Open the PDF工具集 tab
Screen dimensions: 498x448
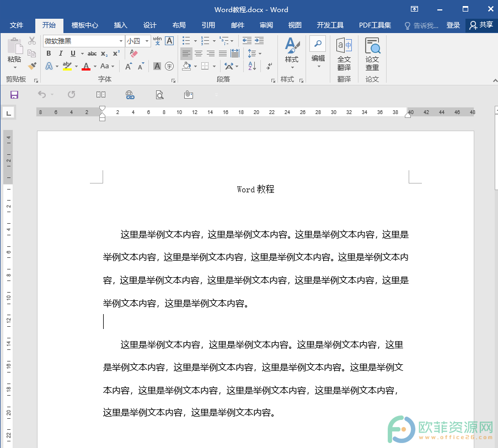375,25
